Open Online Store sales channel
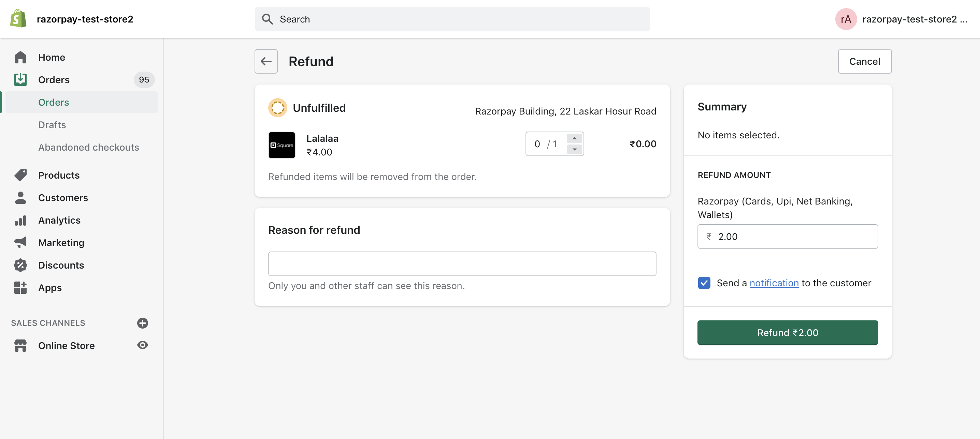The width and height of the screenshot is (980, 439). click(67, 346)
